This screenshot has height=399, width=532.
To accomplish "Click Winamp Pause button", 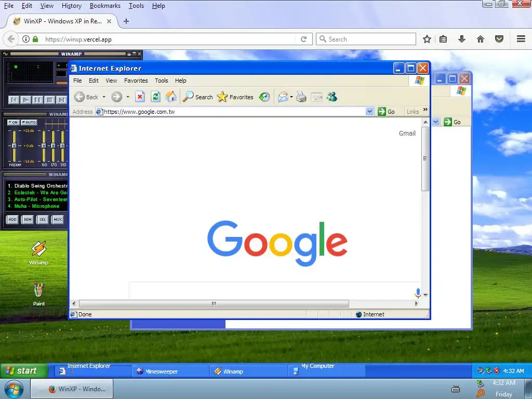I will pyautogui.click(x=37, y=100).
